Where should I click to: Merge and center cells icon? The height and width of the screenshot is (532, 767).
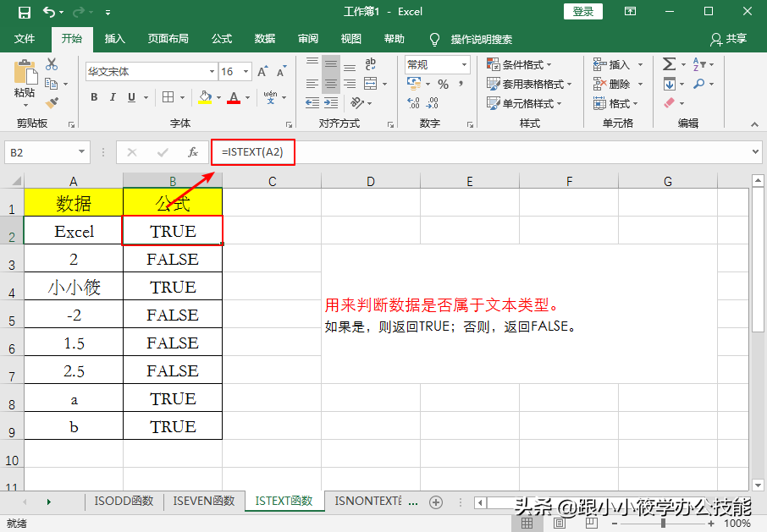(370, 84)
